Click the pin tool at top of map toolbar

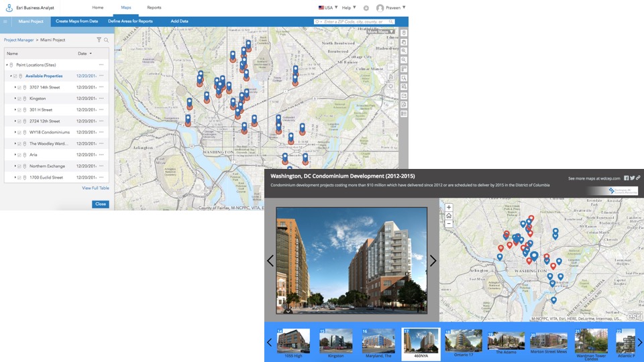[x=404, y=33]
